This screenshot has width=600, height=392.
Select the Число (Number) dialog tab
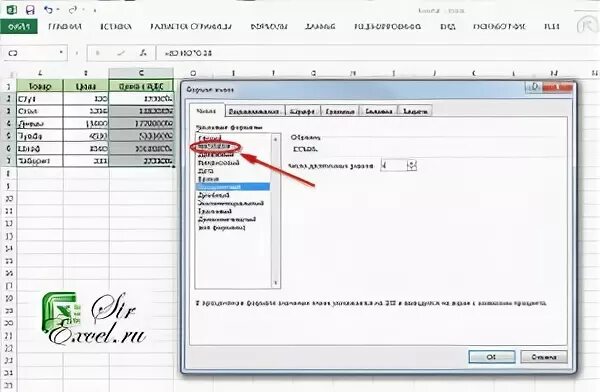click(x=207, y=111)
